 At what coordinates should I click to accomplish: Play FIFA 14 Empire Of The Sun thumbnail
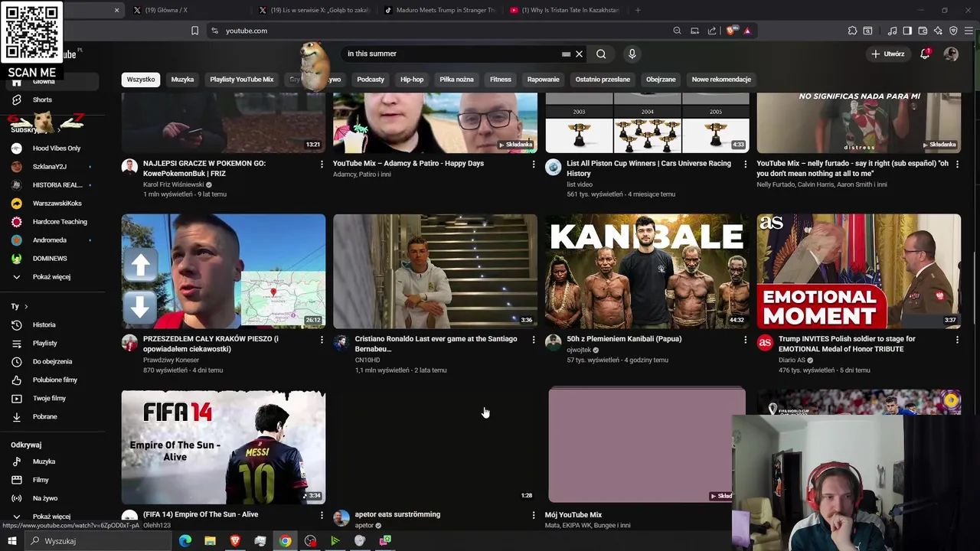click(224, 447)
